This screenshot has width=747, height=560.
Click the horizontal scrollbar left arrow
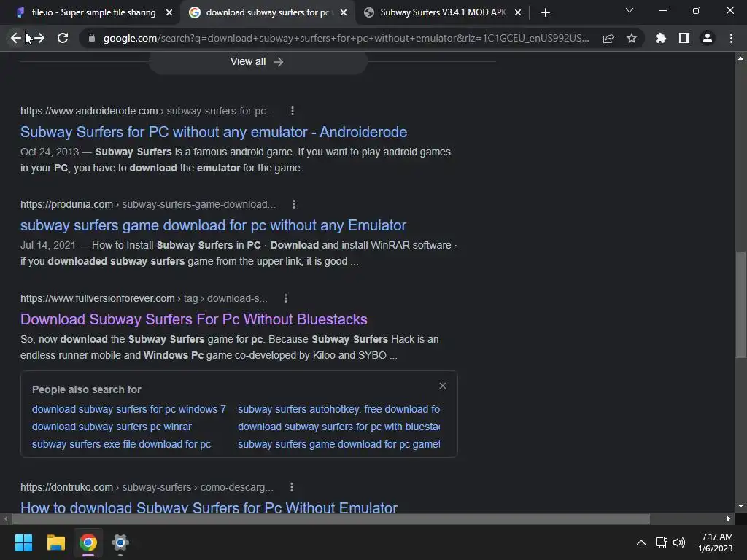(6, 519)
